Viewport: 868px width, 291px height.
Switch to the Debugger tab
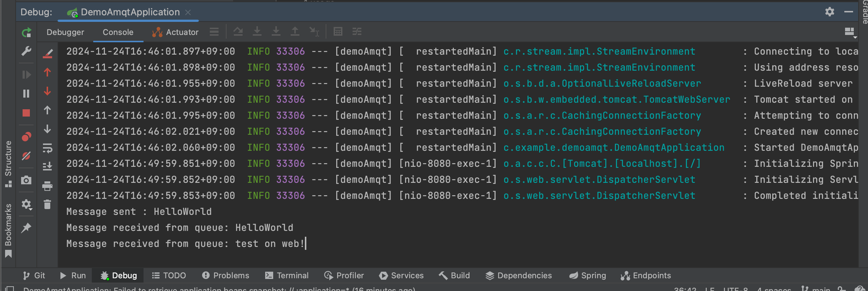point(65,32)
